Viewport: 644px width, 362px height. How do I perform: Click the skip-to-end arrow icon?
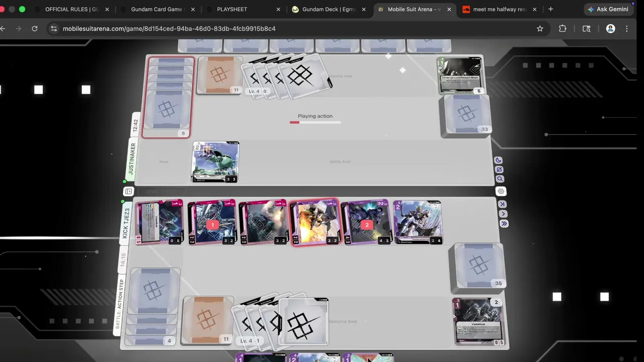(502, 204)
